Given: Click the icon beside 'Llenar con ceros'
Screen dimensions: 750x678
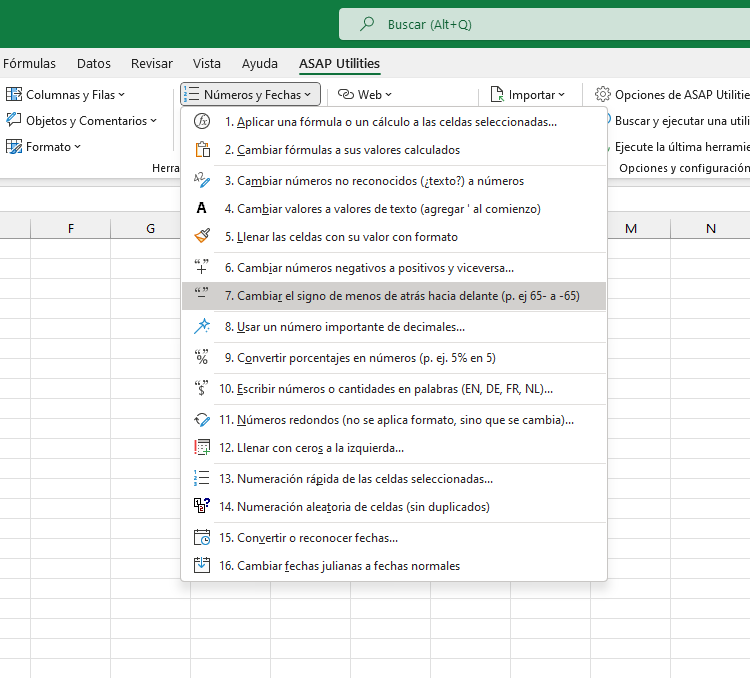Looking at the screenshot, I should (202, 447).
